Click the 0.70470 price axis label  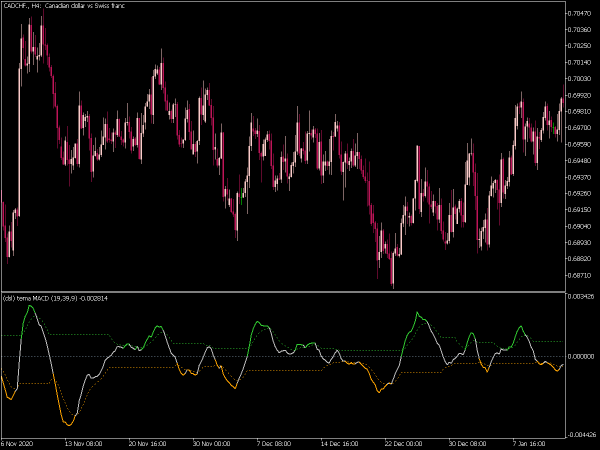pos(579,13)
